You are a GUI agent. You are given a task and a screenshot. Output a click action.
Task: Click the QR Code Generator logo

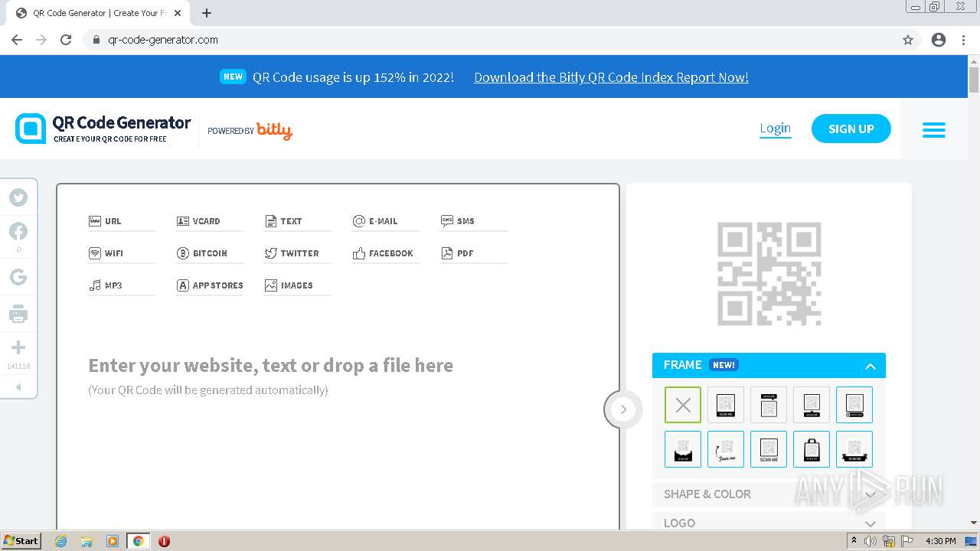pos(103,129)
